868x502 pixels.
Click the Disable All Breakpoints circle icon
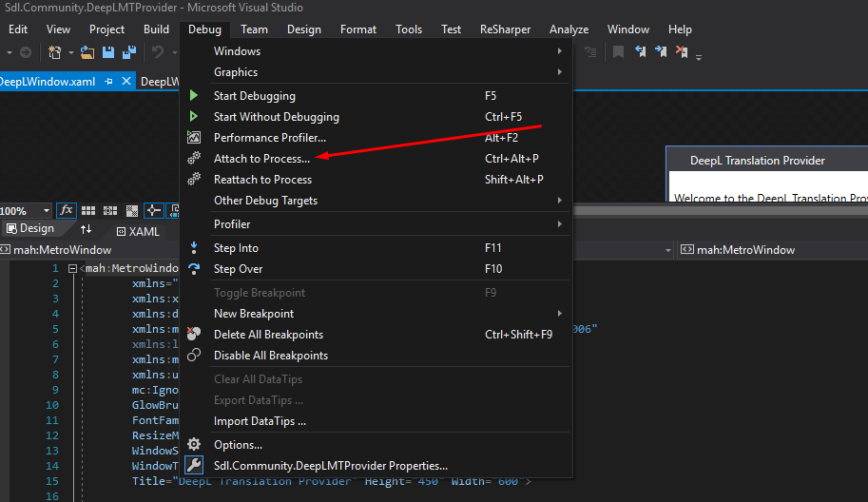pos(194,355)
